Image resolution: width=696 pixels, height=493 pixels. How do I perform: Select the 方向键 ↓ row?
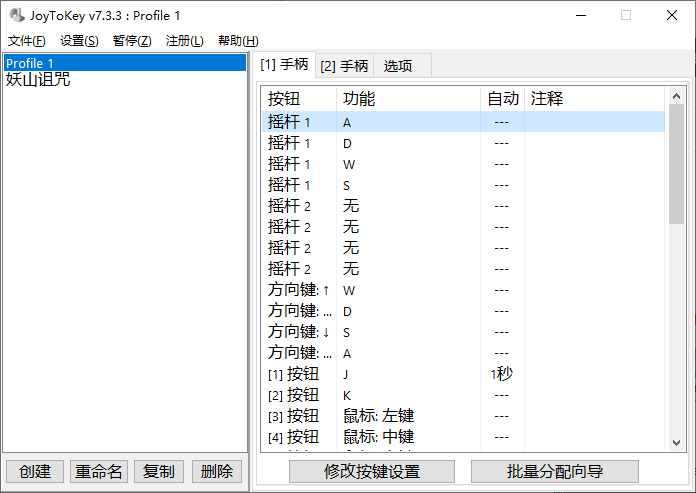click(x=463, y=332)
